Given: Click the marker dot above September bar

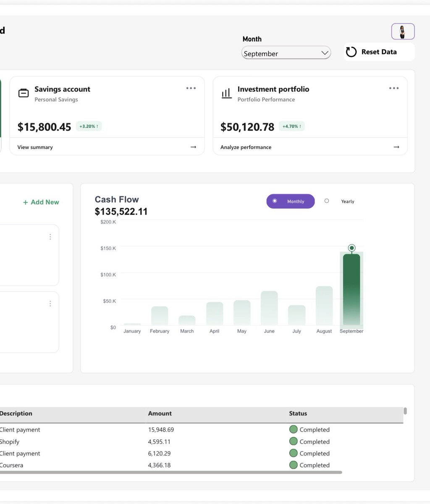Looking at the screenshot, I should [352, 248].
